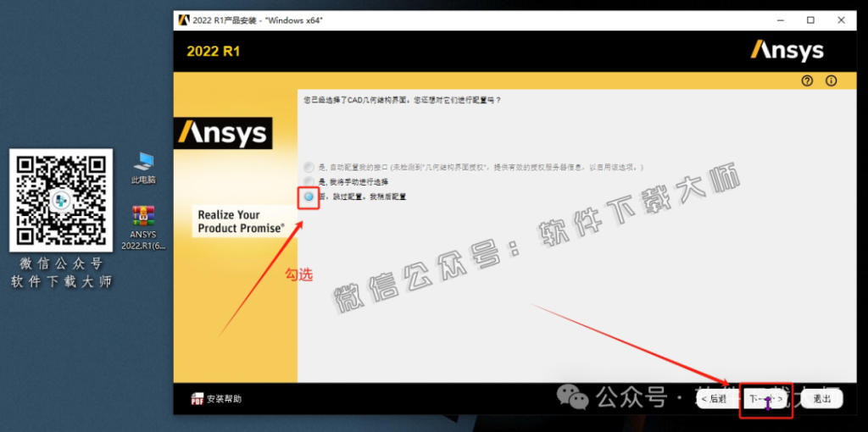The width and height of the screenshot is (868, 432).
Task: Open the PDF installation help icon
Action: 197,399
